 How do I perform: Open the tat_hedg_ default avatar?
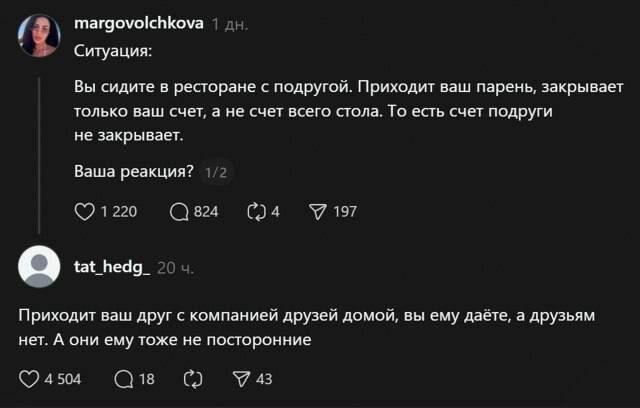(39, 268)
